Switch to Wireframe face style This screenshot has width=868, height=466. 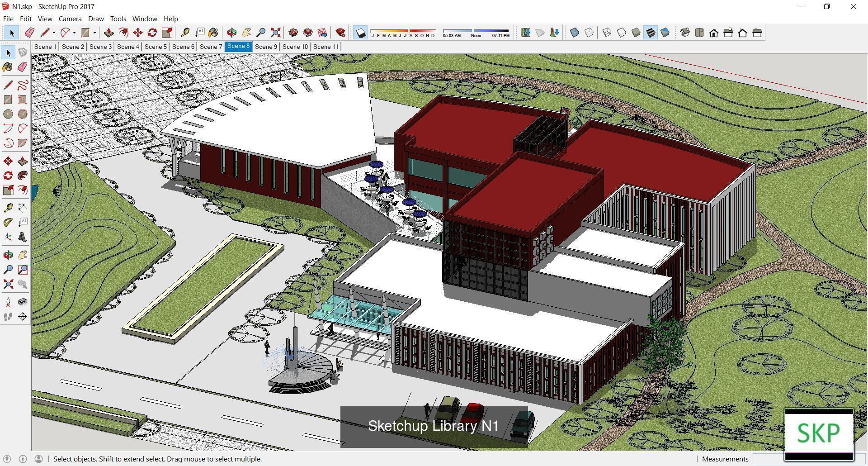(x=607, y=33)
